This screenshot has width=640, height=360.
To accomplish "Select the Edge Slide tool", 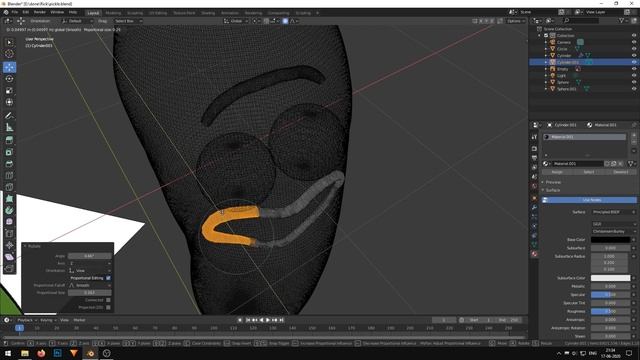I will click(9, 233).
